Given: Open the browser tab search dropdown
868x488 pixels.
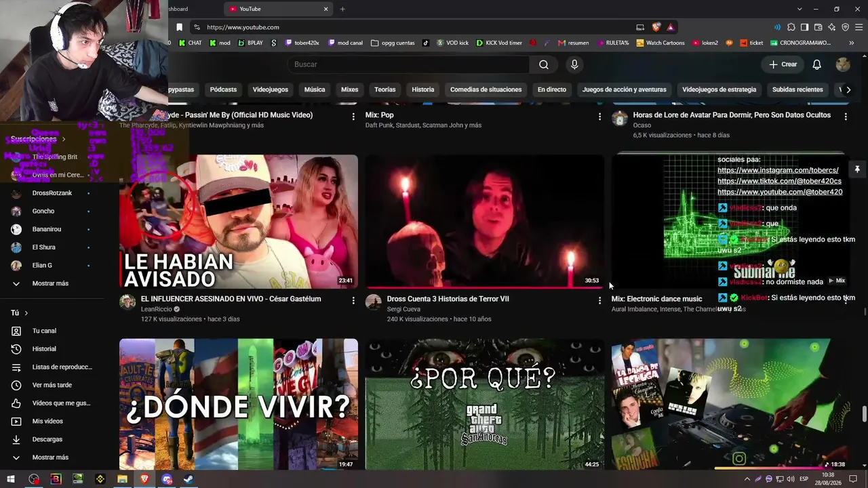Looking at the screenshot, I should point(800,9).
